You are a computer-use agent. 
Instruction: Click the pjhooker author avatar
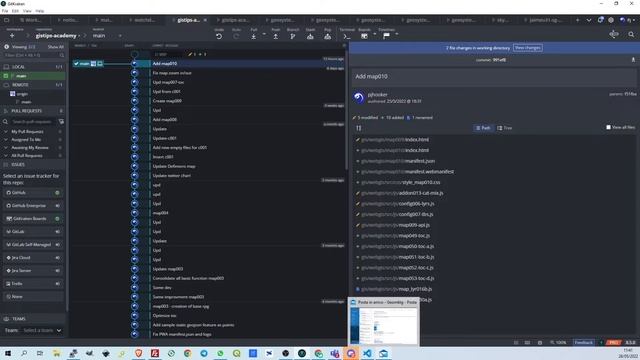(x=359, y=98)
